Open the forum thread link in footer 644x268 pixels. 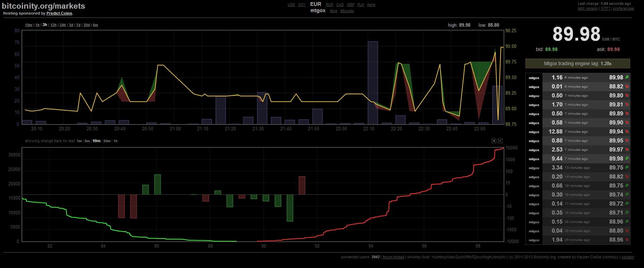point(393,257)
